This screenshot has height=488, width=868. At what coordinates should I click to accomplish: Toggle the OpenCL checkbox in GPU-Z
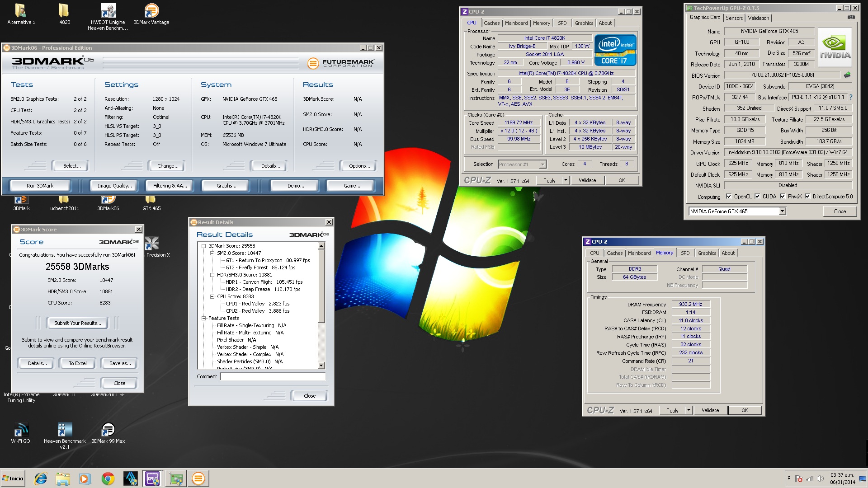tap(729, 196)
